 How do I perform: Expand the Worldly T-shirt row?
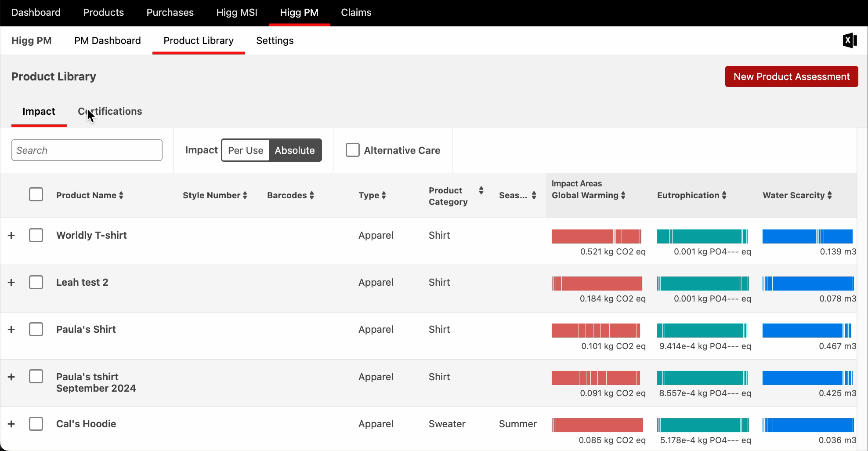pos(11,235)
